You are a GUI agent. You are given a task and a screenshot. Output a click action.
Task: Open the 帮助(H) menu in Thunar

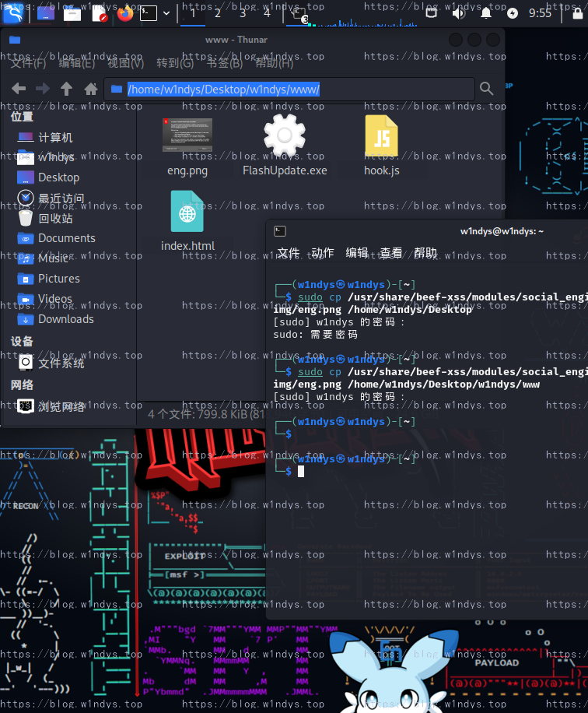click(274, 63)
